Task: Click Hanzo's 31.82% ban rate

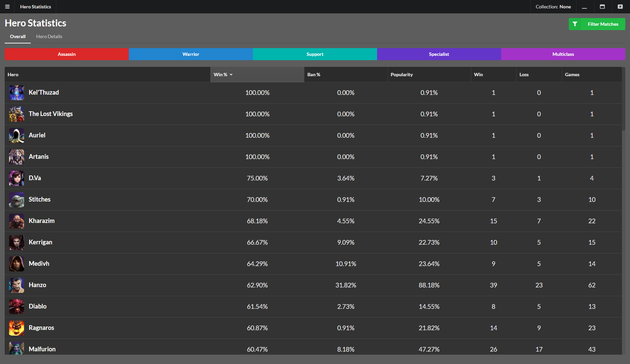Action: pos(346,285)
